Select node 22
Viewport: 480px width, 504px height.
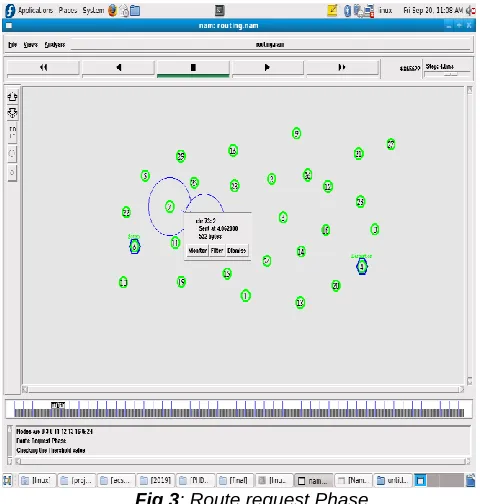tap(126, 212)
